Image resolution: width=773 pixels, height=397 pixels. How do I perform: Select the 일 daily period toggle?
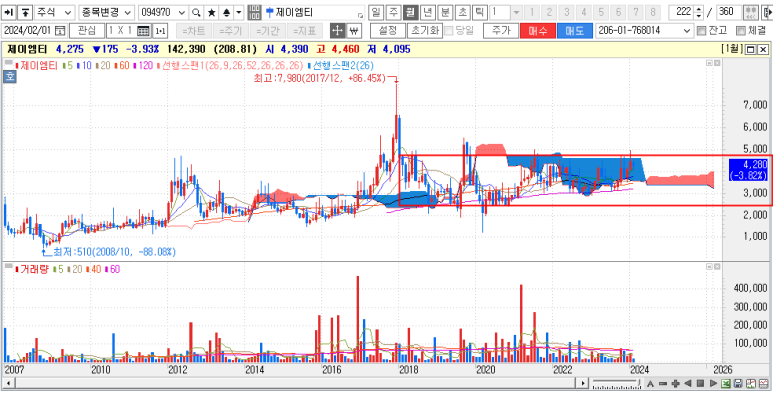[376, 12]
